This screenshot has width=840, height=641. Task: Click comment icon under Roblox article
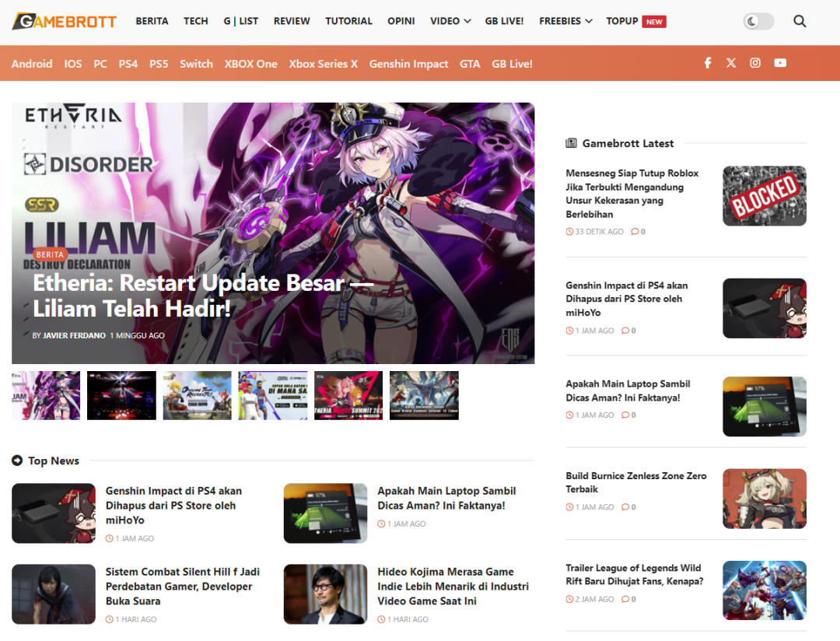(x=635, y=232)
